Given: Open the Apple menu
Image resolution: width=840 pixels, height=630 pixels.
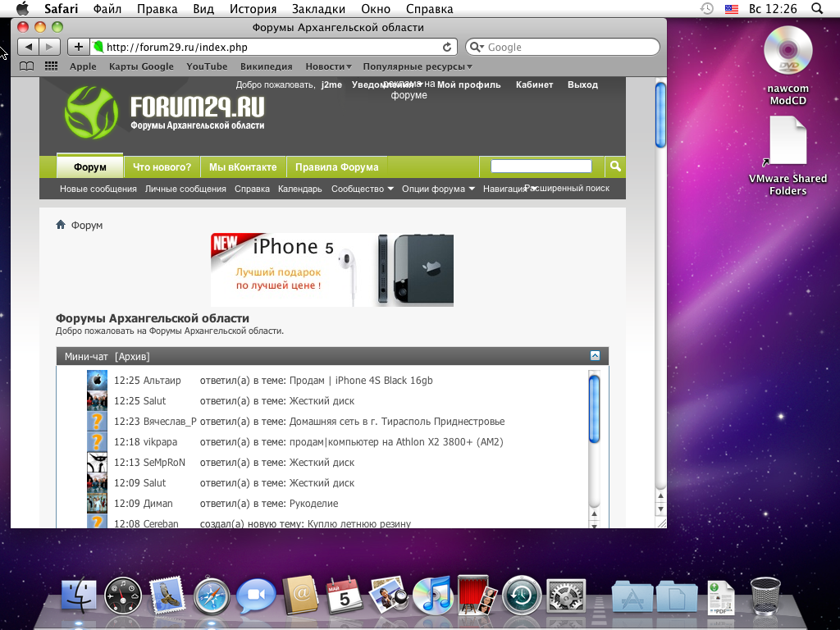Looking at the screenshot, I should coord(22,8).
